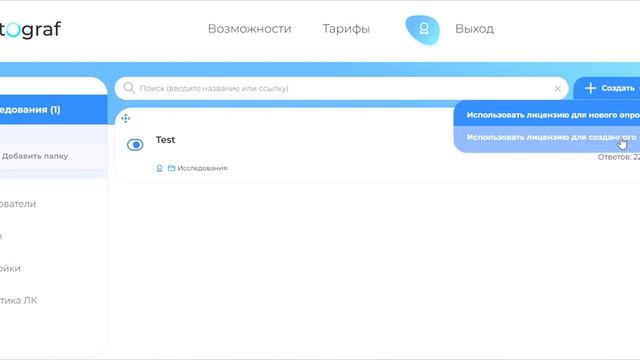
Task: Open the Возможности menu item
Action: 249,29
